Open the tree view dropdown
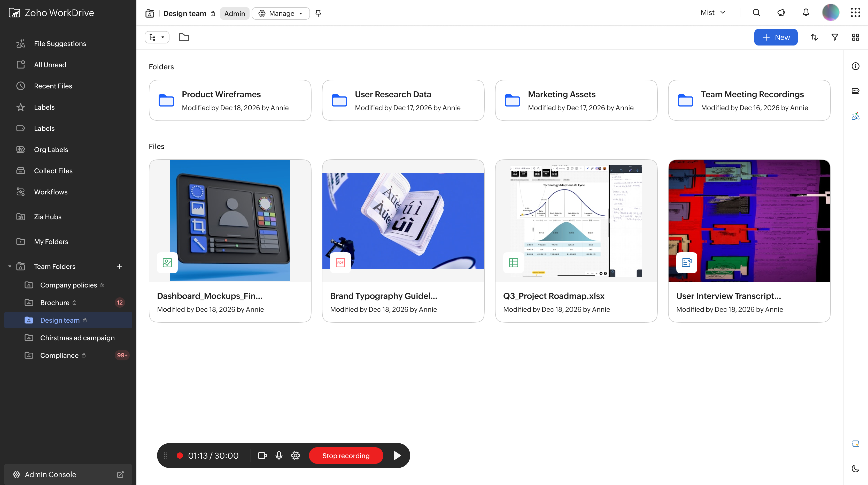This screenshot has width=868, height=485. pos(157,37)
